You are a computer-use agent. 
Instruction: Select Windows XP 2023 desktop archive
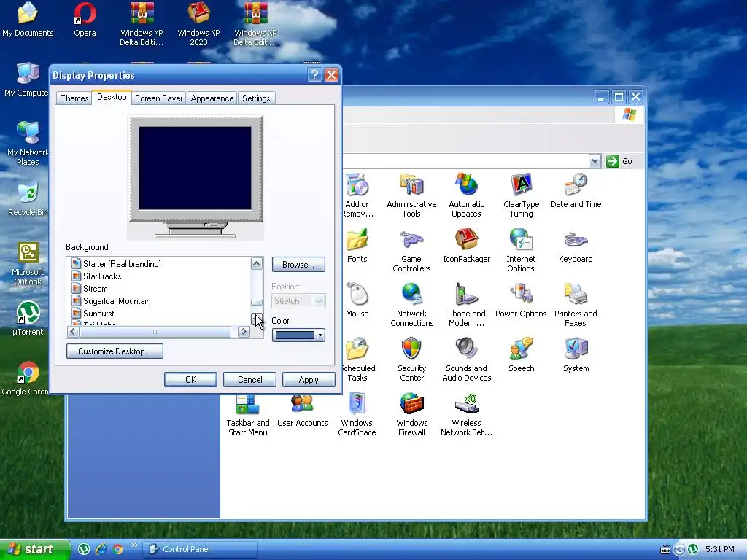198,24
